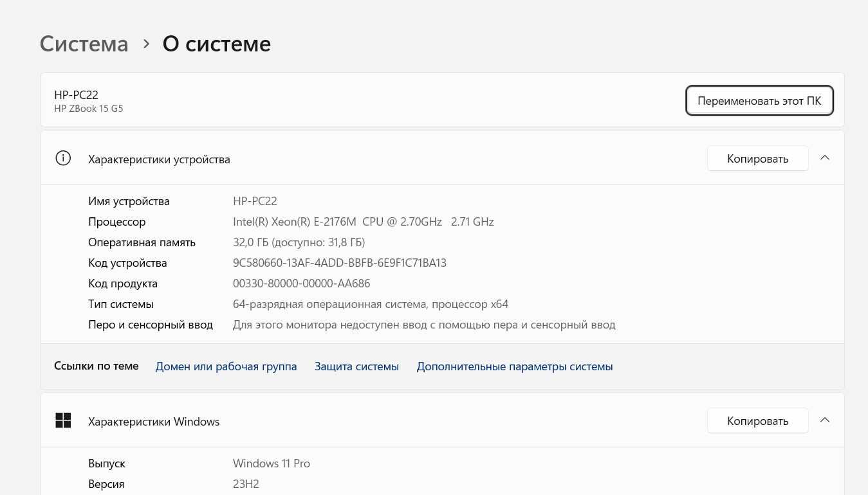The height and width of the screenshot is (495, 868).
Task: Click the Ссылки по теме label
Action: [97, 366]
